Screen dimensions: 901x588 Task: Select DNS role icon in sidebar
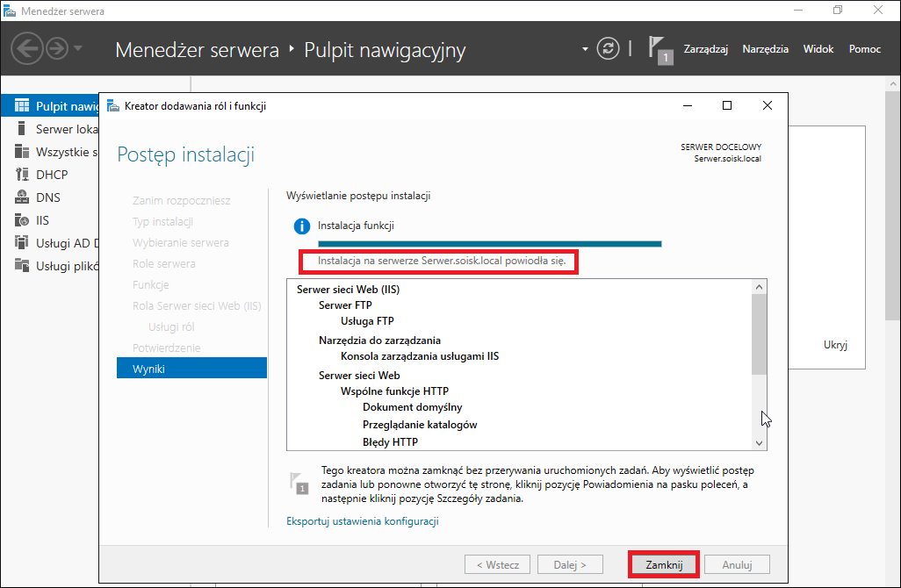coord(22,197)
